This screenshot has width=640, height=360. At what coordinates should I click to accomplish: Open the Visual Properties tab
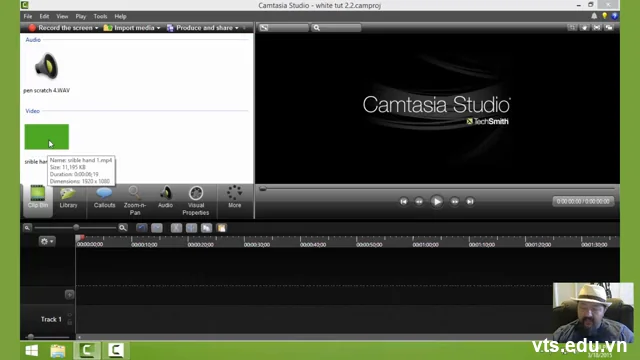coord(196,201)
